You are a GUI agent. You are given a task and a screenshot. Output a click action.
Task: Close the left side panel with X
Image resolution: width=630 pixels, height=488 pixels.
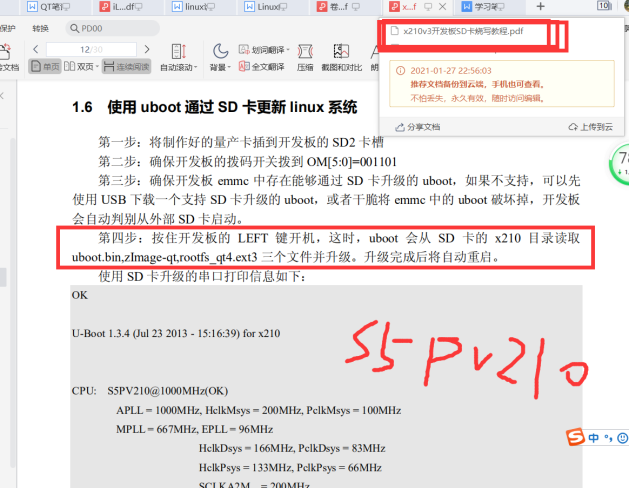pos(2,96)
